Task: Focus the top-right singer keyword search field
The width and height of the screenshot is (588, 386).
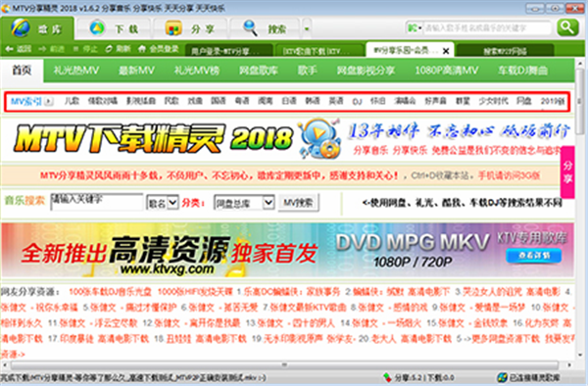Action: [486, 28]
